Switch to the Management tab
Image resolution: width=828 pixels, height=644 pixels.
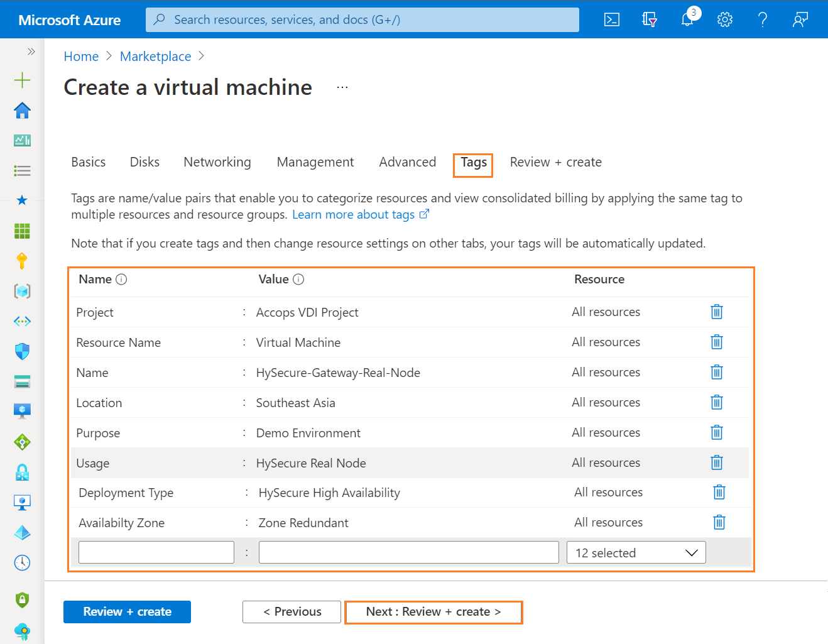(x=315, y=162)
